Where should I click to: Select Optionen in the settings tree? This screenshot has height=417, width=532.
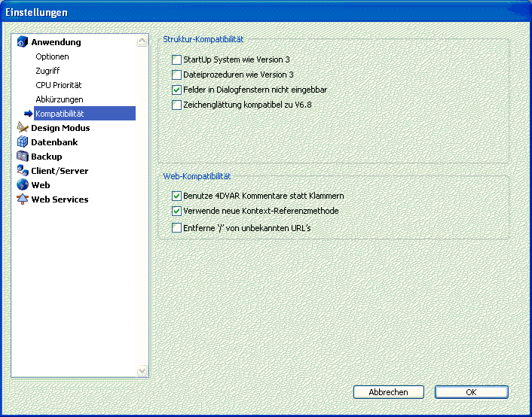coord(52,56)
